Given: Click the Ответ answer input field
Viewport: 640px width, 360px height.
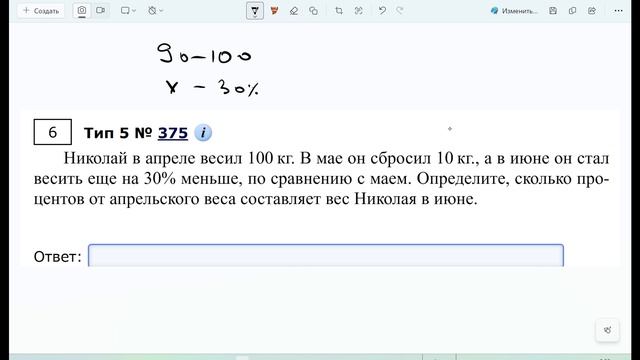Looking at the screenshot, I should (326, 256).
